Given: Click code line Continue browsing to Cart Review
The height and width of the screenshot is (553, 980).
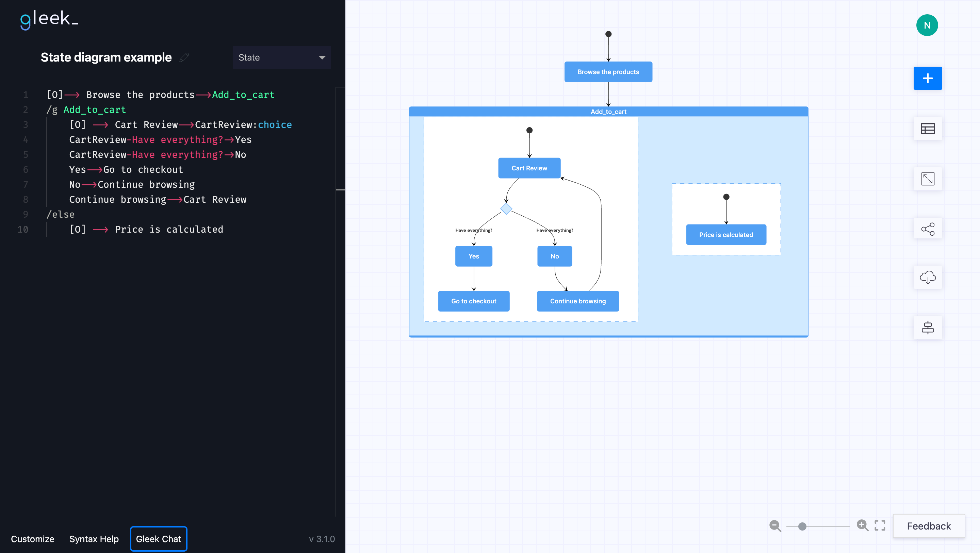Looking at the screenshot, I should pos(158,200).
